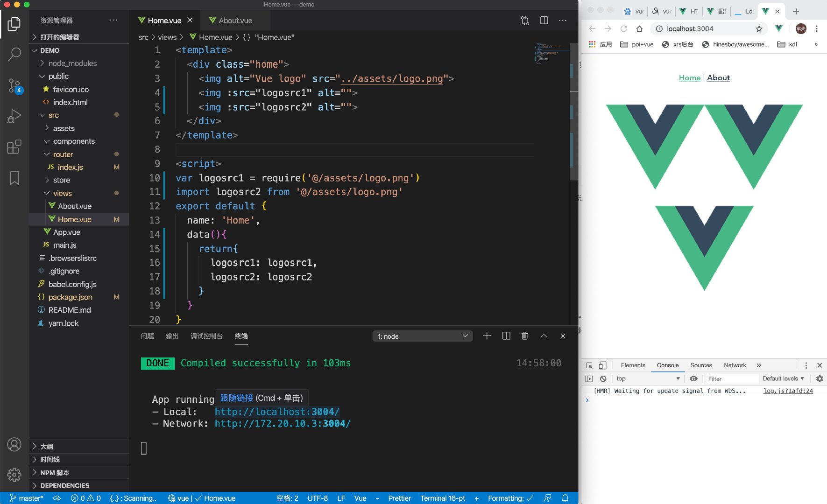Viewport: 827px width, 504px height.
Task: Open the localhost:3004 link in terminal
Action: (277, 412)
